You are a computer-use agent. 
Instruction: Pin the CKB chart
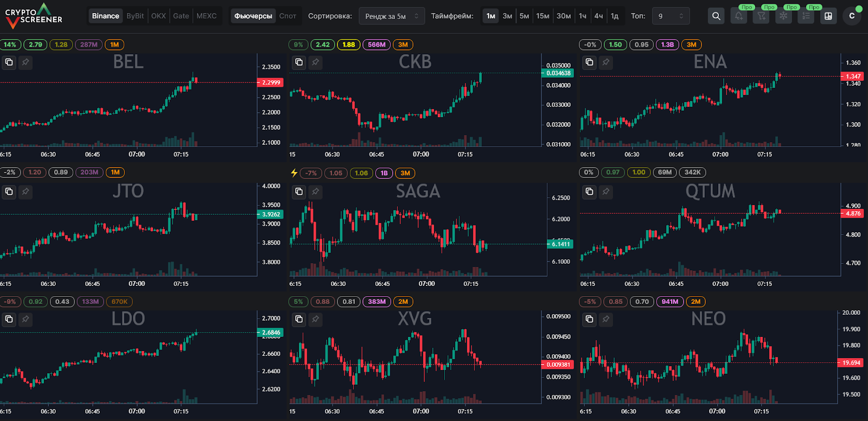315,62
